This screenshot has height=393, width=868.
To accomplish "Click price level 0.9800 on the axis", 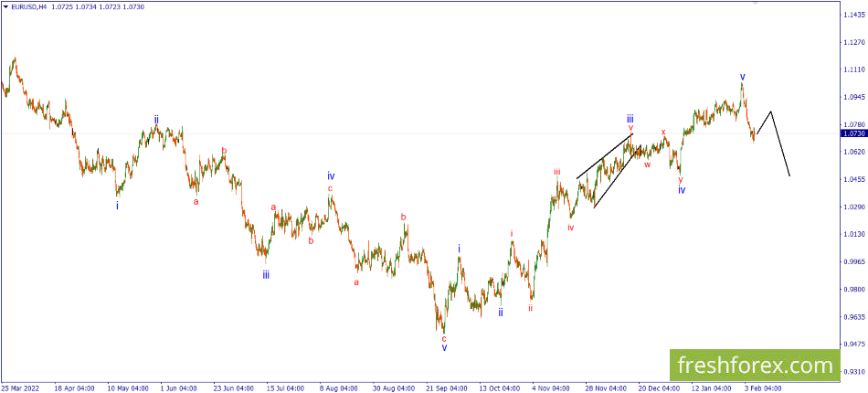I will coord(853,290).
